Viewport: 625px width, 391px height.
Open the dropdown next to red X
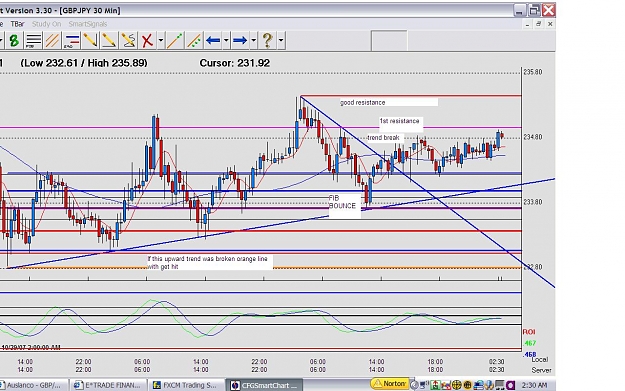click(x=161, y=40)
